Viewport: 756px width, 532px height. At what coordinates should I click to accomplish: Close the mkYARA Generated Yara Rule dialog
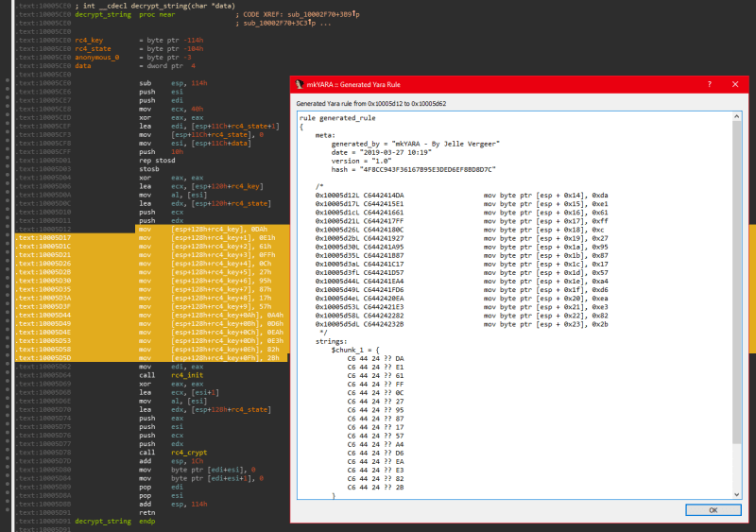coord(735,84)
